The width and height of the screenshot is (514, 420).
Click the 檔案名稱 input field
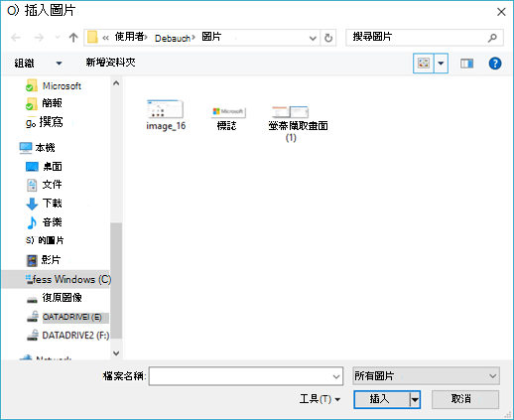point(246,376)
